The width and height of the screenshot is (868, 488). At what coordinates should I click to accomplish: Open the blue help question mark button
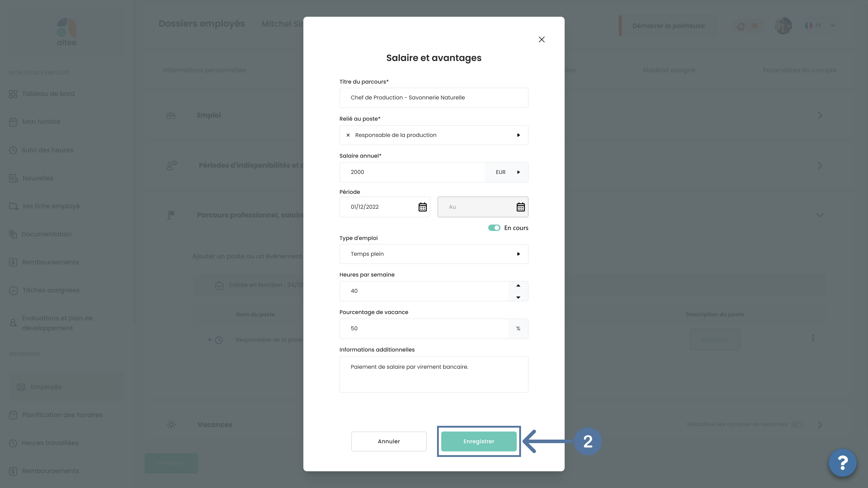coord(842,463)
